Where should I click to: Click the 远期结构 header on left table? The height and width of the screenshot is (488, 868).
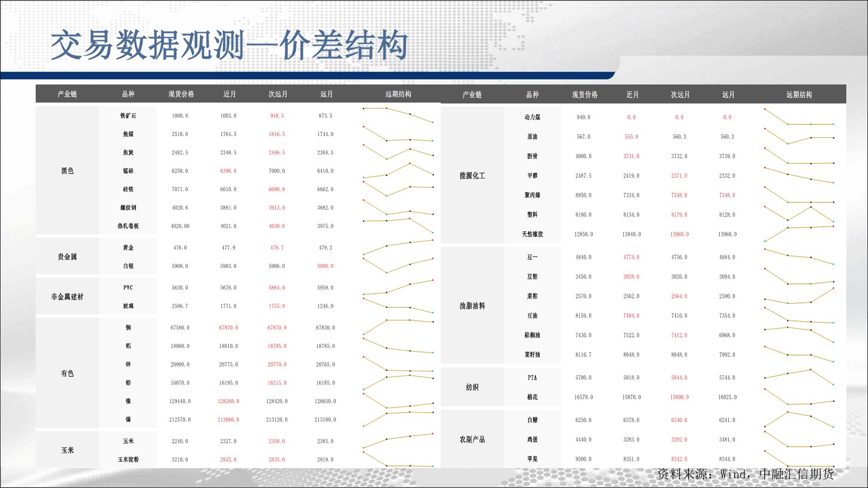[x=398, y=94]
